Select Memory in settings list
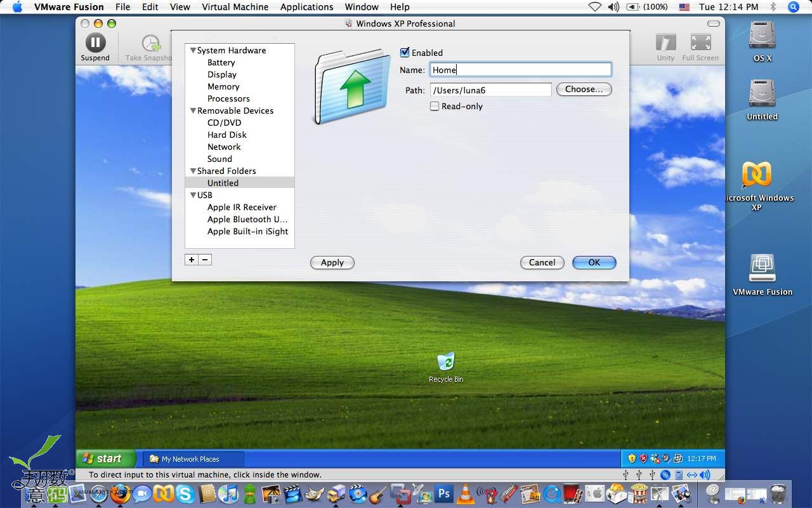Screen dimensions: 812x508 223,86
